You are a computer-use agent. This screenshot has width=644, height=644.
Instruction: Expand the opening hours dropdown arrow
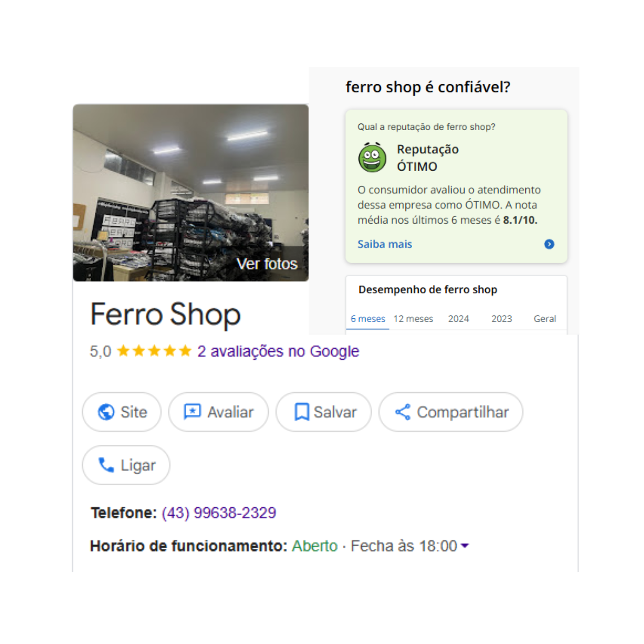(x=465, y=546)
